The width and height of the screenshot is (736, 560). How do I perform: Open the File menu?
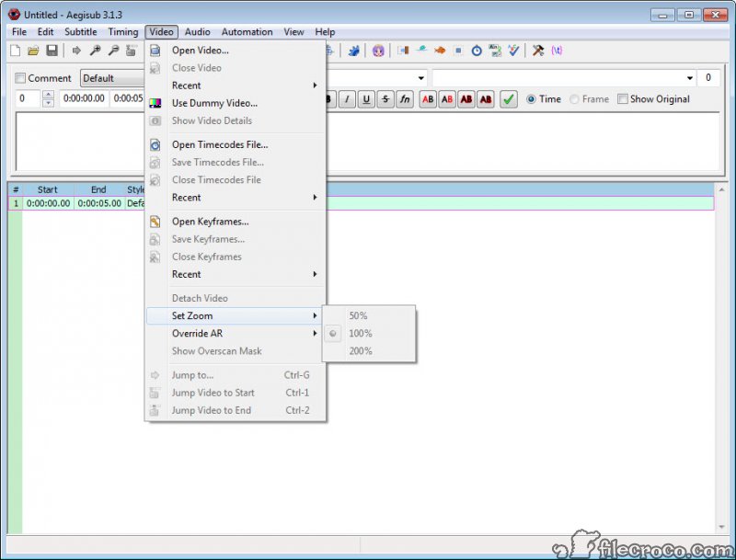[x=19, y=32]
